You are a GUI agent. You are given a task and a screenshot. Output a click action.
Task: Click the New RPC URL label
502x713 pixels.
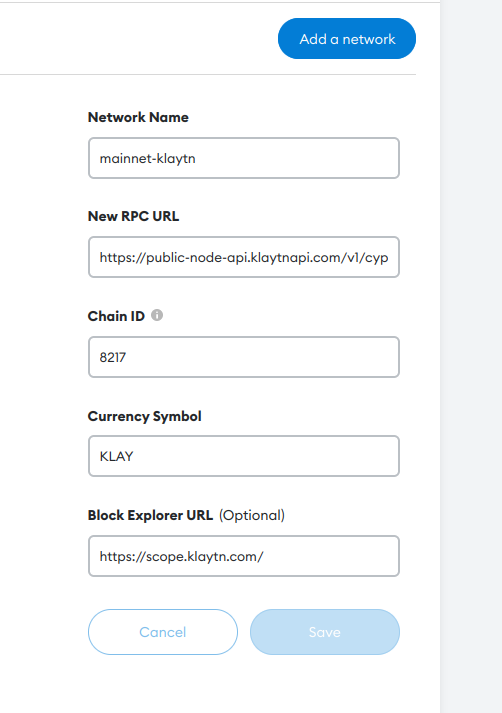pyautogui.click(x=133, y=216)
